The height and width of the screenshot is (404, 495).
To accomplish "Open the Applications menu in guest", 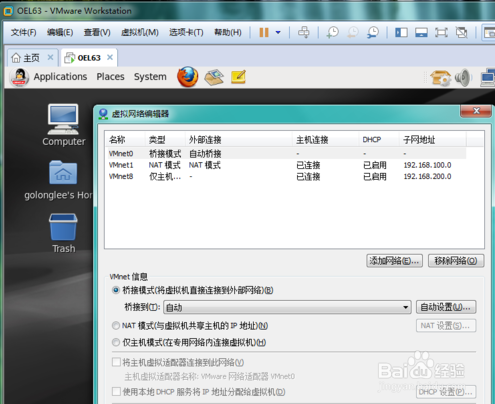I will [x=60, y=77].
